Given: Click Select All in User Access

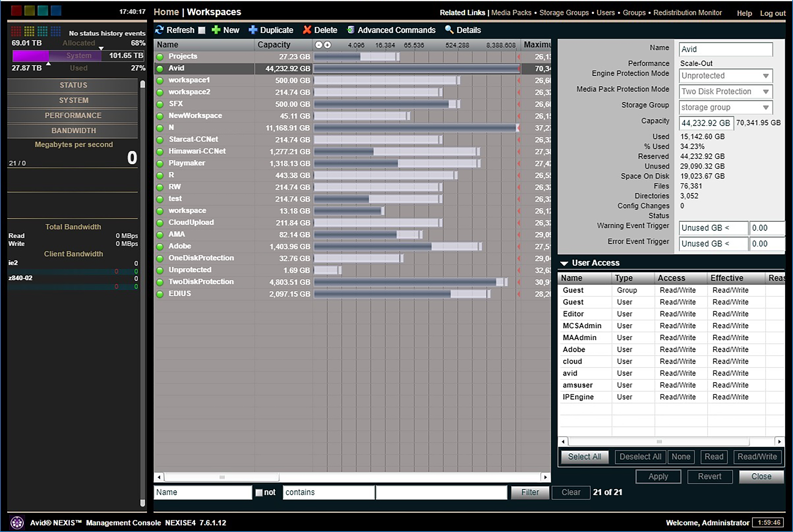Looking at the screenshot, I should [584, 457].
